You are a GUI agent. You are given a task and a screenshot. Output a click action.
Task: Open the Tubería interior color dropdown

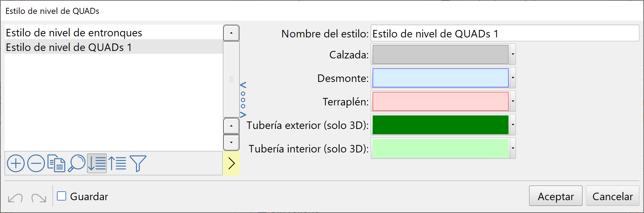tap(512, 148)
